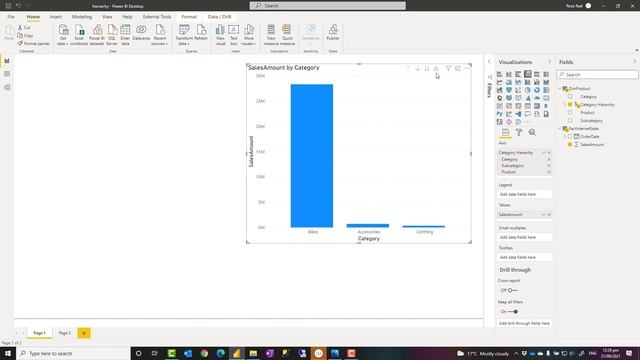Create a New measure
The height and width of the screenshot is (360, 640).
(x=271, y=35)
